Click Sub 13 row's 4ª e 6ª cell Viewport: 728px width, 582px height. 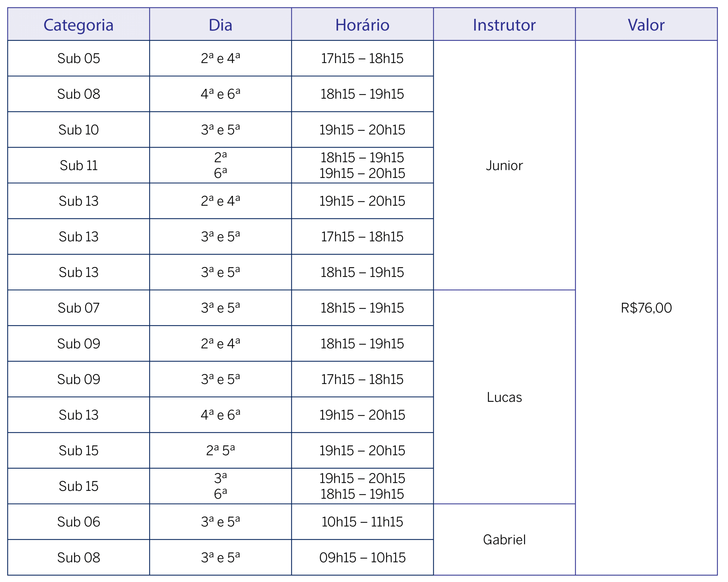220,415
